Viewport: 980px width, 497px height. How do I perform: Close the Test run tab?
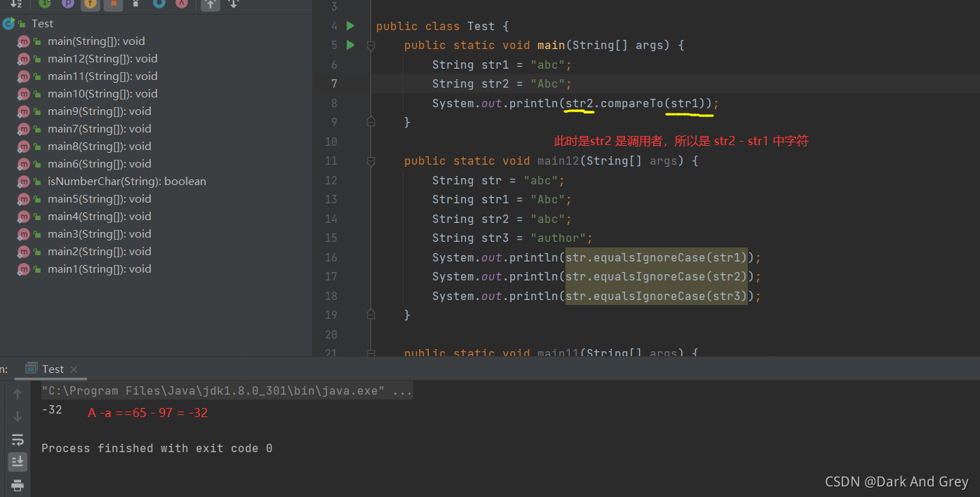(x=74, y=369)
